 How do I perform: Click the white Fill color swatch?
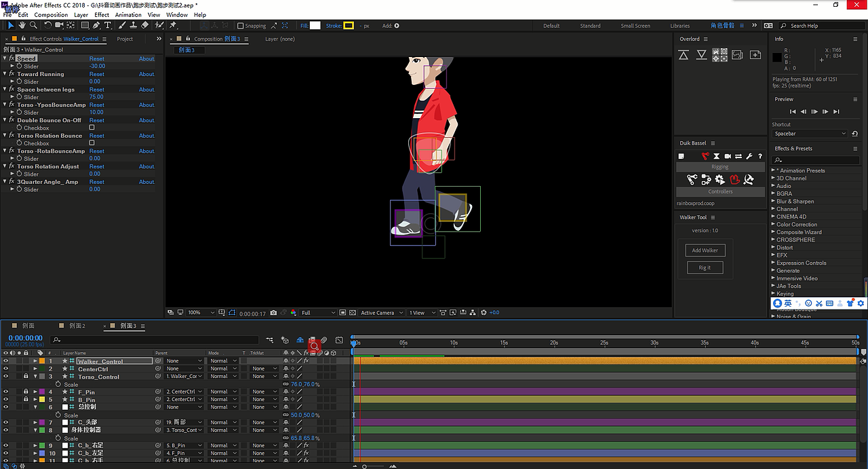click(315, 26)
